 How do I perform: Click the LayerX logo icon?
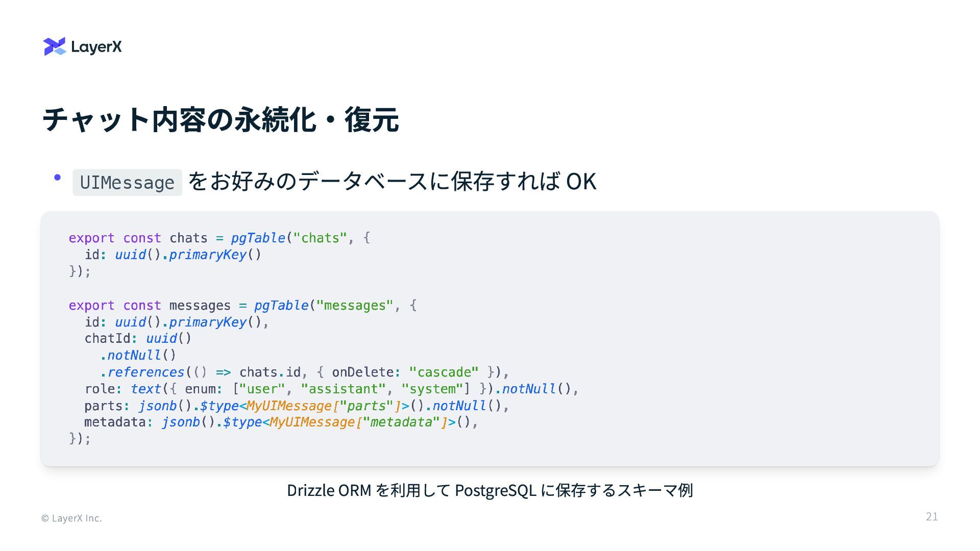point(55,46)
